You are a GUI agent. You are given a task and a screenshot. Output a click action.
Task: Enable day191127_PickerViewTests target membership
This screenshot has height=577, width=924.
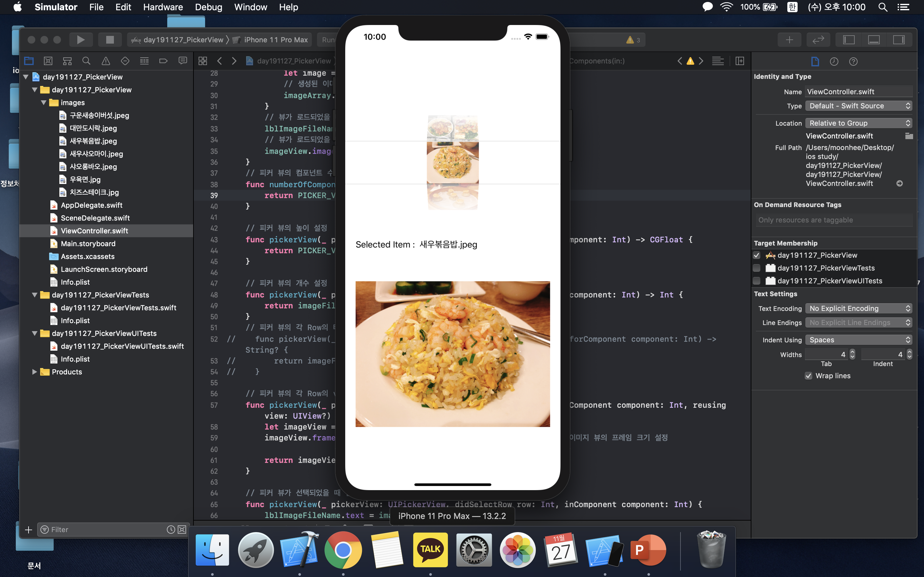pyautogui.click(x=757, y=268)
